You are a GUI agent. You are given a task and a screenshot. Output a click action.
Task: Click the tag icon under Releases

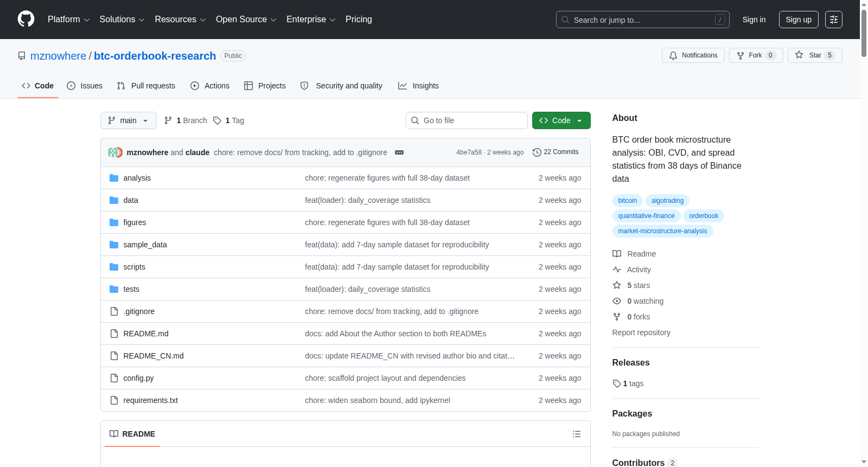click(x=617, y=383)
